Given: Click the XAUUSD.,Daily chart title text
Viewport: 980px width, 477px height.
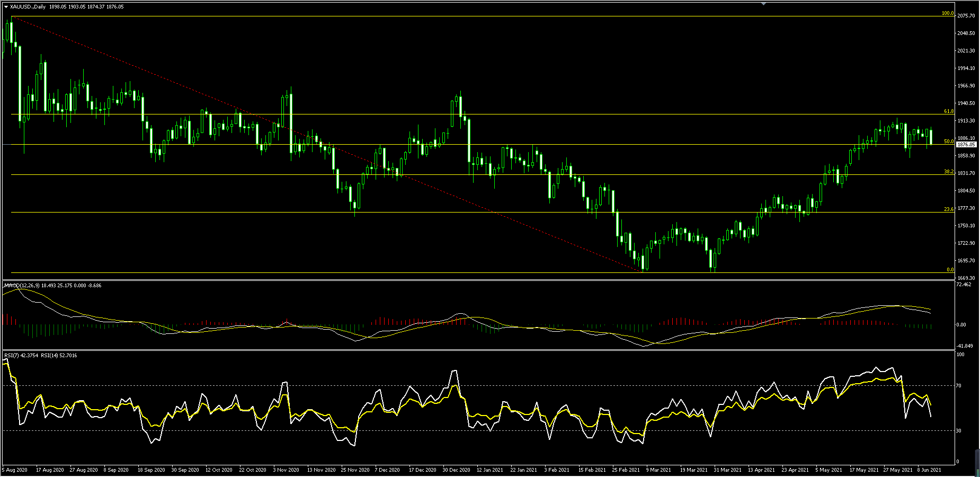Looking at the screenshot, I should (x=28, y=7).
